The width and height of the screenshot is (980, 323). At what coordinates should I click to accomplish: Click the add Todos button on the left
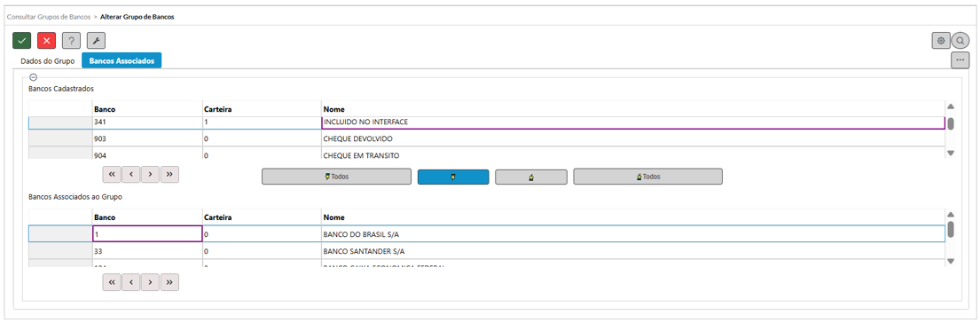click(x=336, y=177)
